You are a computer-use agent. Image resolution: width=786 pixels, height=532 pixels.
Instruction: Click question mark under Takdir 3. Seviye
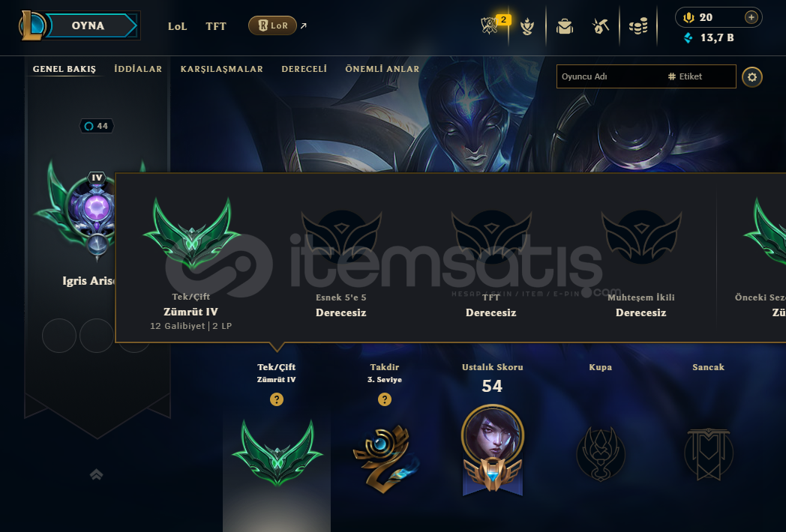385,399
